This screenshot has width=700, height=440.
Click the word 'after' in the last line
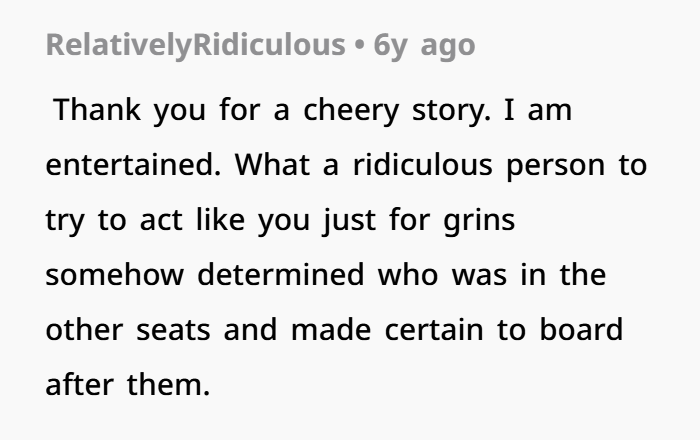pyautogui.click(x=80, y=384)
